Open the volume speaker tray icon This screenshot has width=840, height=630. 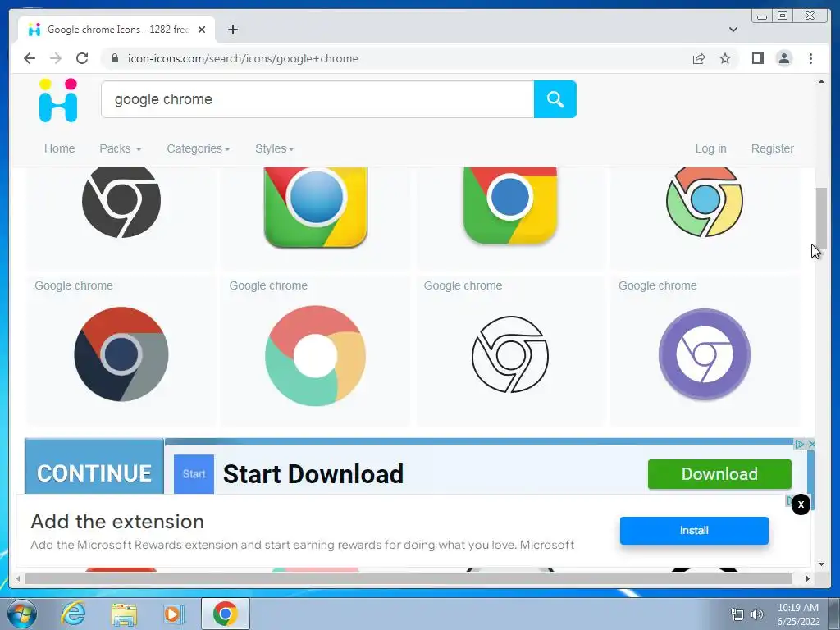756,614
